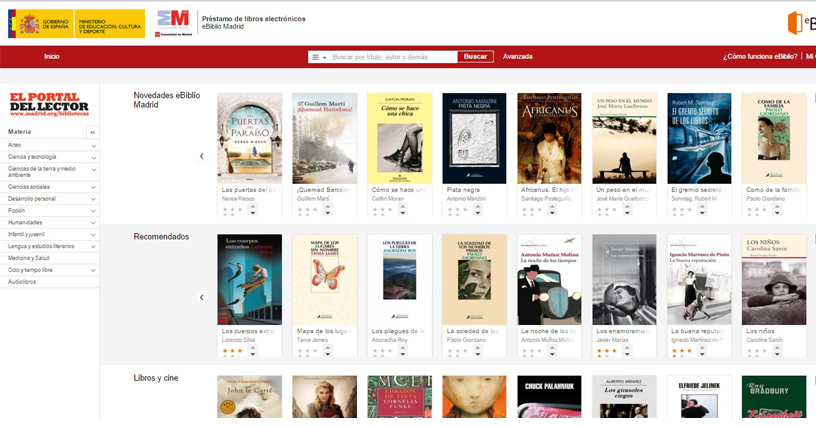Open the Novedades eBiblio Madrid section heading
Screen dimensions: 816x426
[167, 100]
